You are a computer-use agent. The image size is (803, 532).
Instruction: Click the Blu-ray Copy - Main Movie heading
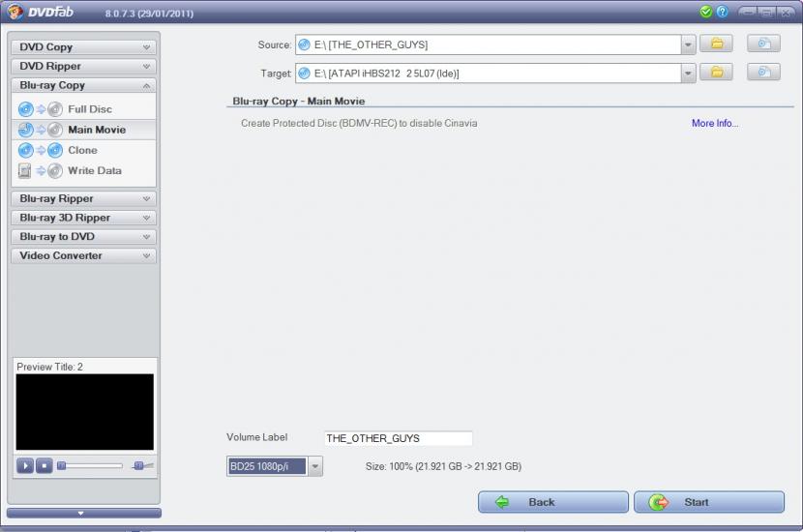point(299,101)
